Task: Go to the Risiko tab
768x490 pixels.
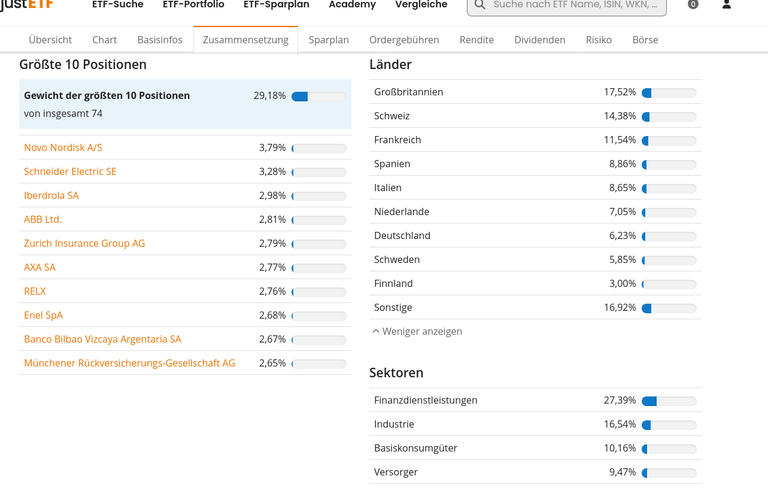Action: pyautogui.click(x=599, y=40)
